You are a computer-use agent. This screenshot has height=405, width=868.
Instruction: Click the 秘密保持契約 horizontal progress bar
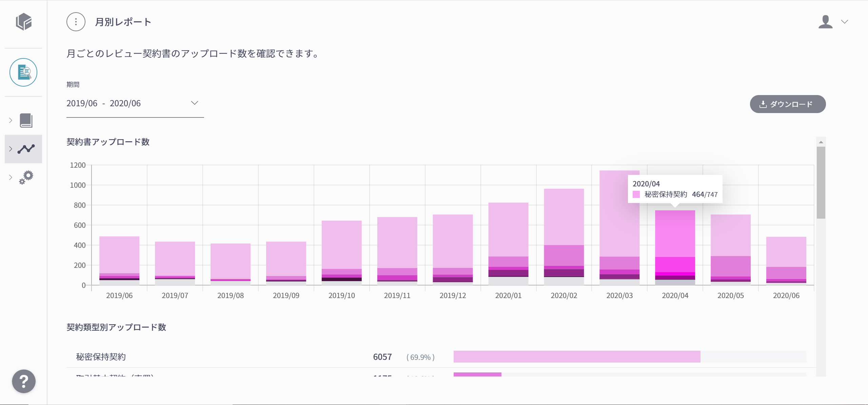coord(576,357)
